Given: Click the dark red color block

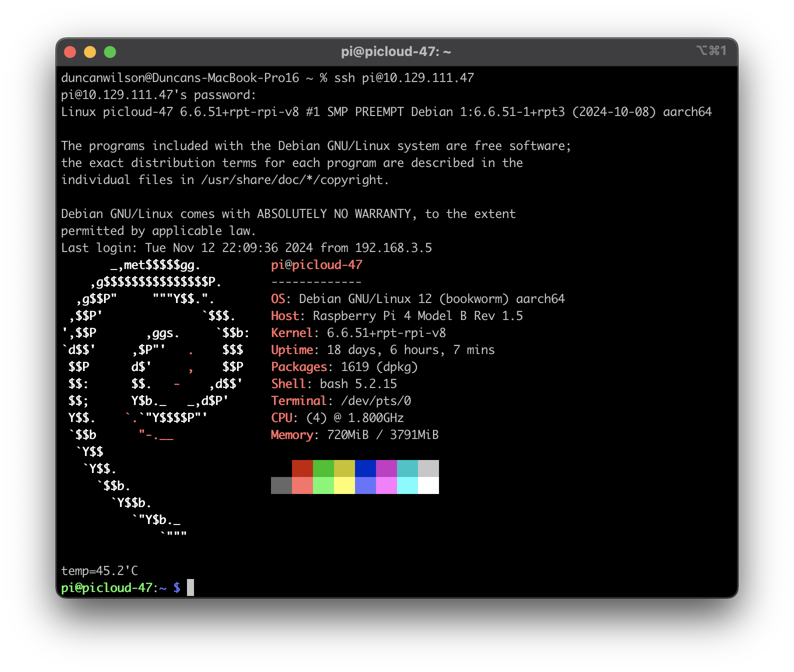Looking at the screenshot, I should pos(302,468).
